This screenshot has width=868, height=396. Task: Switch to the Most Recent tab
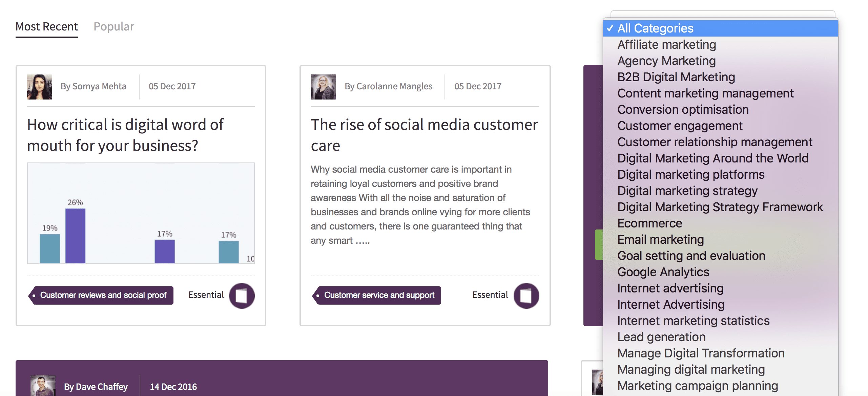click(47, 26)
